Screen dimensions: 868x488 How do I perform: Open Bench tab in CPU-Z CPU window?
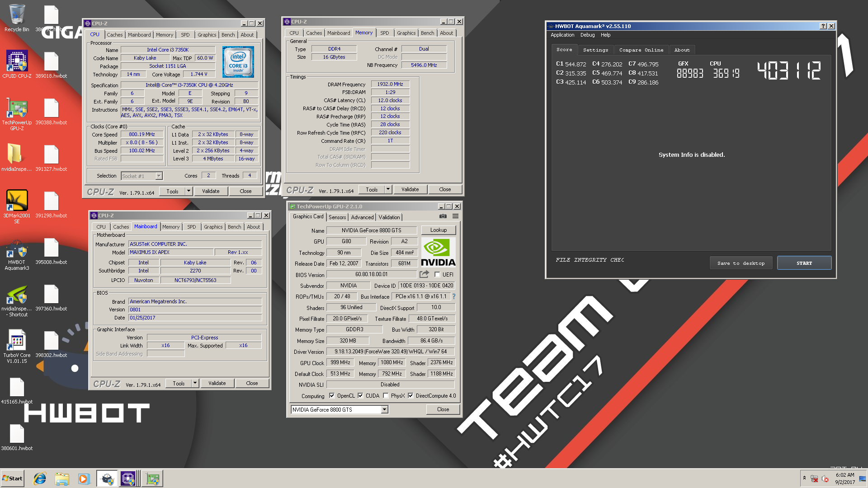(x=228, y=35)
